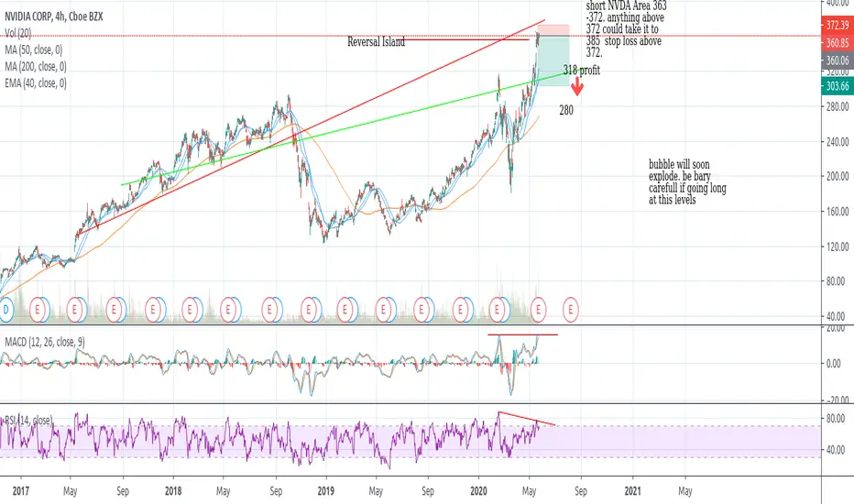Viewport: 854px width, 504px height.
Task: Click the blue D dividend marker
Action: [5, 310]
